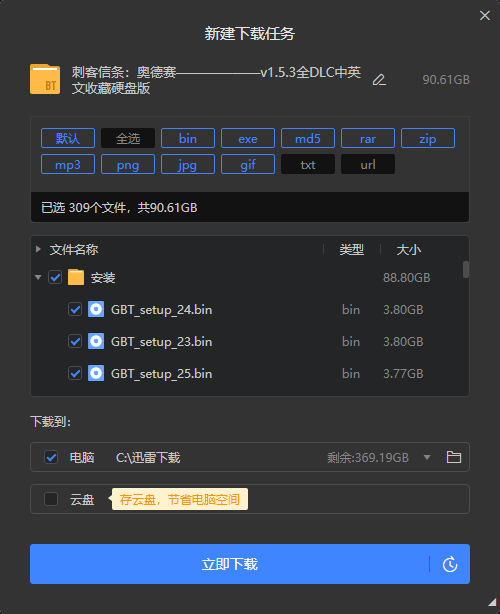500x614 pixels.
Task: Click the GBT_setup_23.bin file name
Action: [x=161, y=342]
